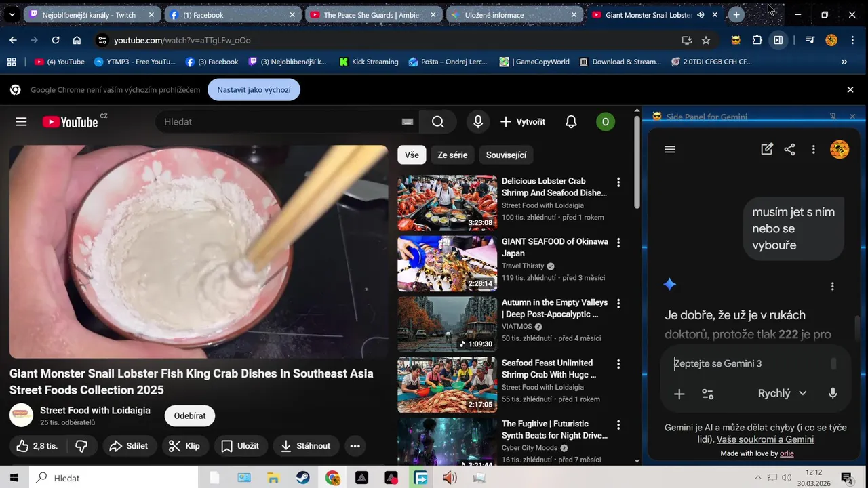Open Chrome extensions puzzle icon
This screenshot has width=868, height=488.
[x=757, y=40]
